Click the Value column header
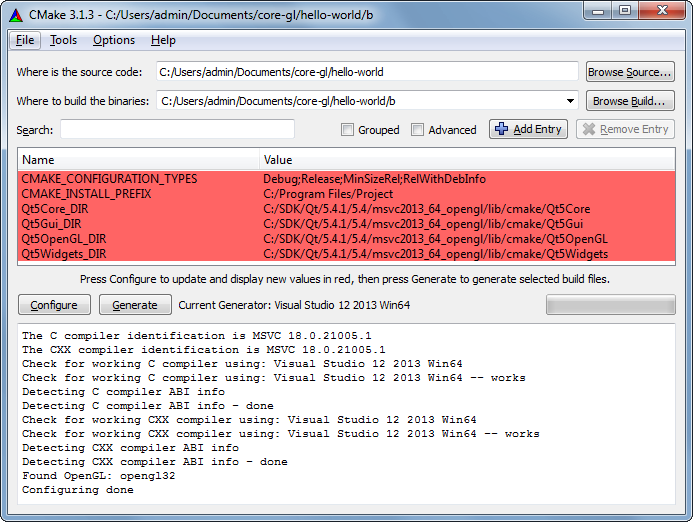 pos(468,160)
